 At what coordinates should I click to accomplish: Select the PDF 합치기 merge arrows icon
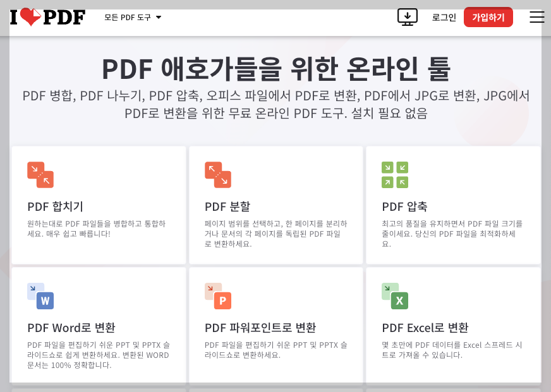(x=40, y=175)
